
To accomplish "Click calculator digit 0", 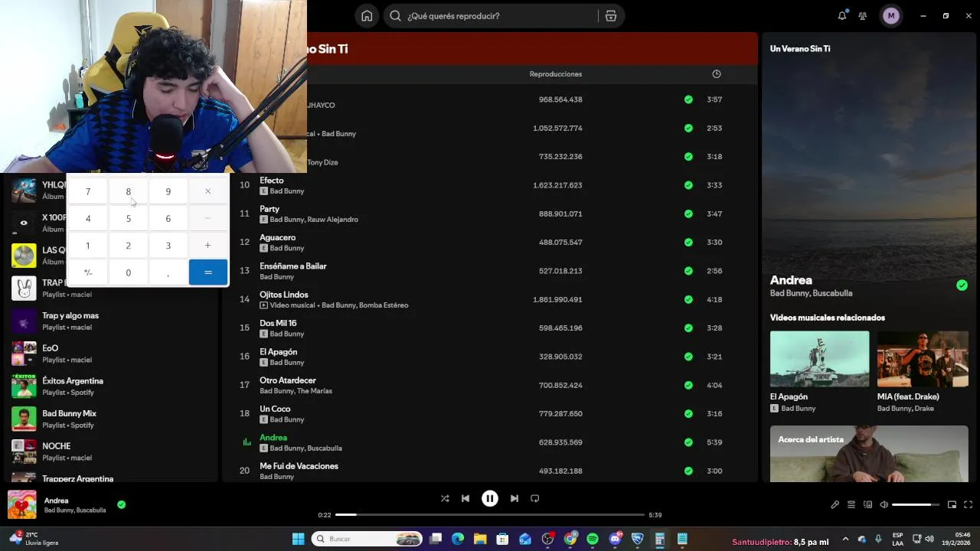I will tap(128, 272).
